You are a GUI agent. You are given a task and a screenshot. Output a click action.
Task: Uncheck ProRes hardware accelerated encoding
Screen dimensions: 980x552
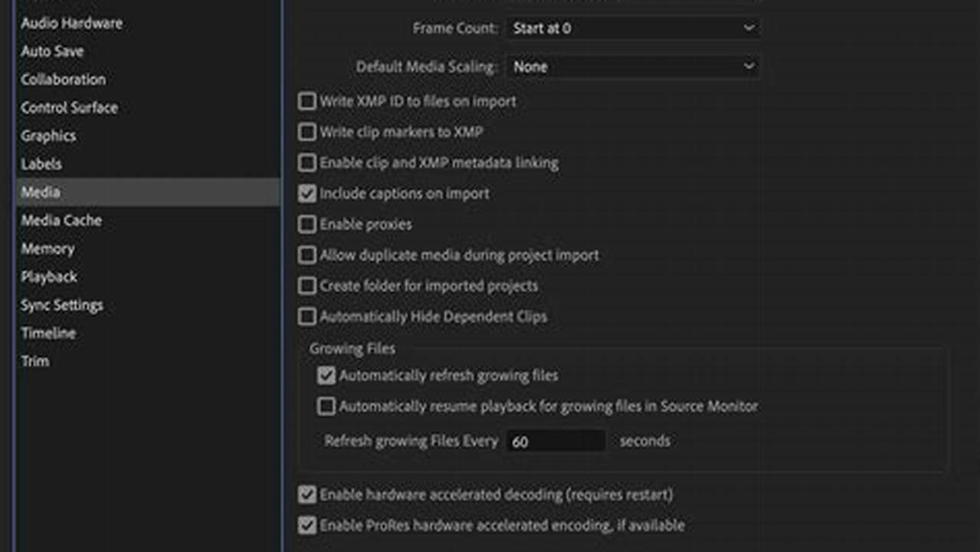(306, 525)
